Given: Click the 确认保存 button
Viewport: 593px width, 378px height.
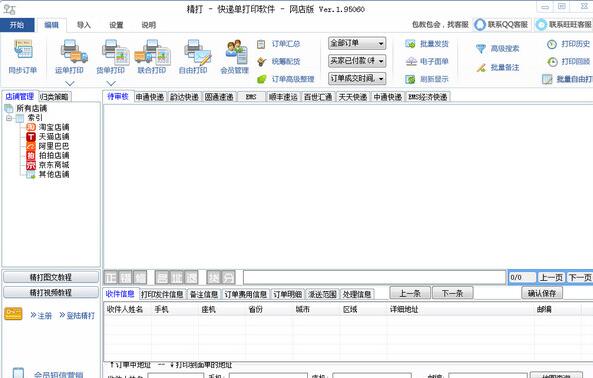Looking at the screenshot, I should point(542,293).
